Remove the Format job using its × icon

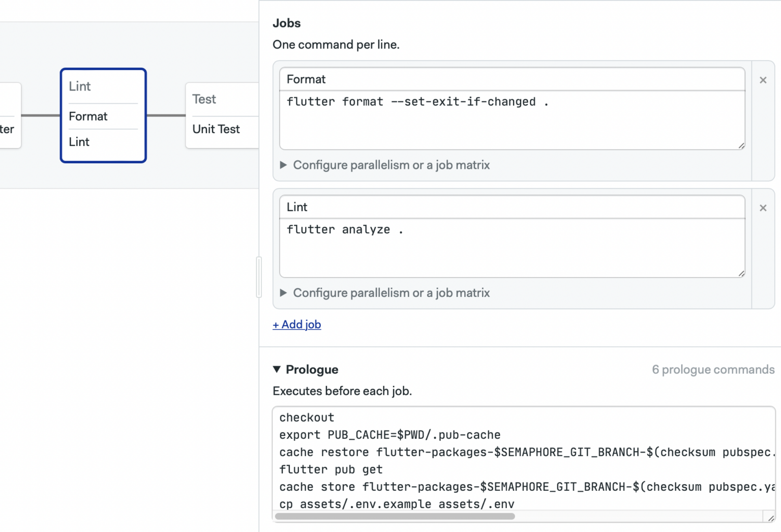click(763, 80)
